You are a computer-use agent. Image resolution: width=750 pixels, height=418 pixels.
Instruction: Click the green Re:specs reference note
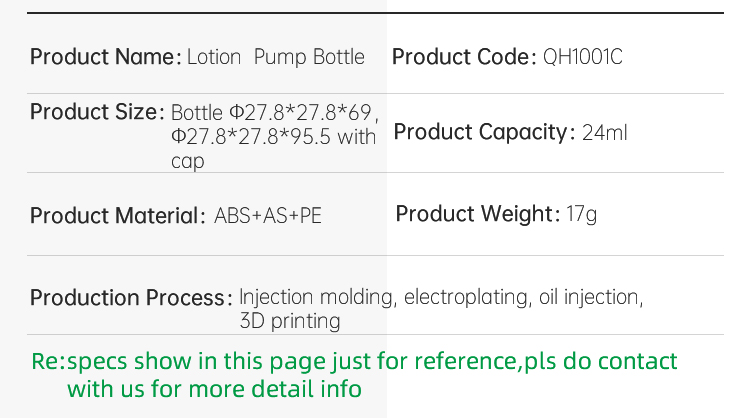point(354,374)
